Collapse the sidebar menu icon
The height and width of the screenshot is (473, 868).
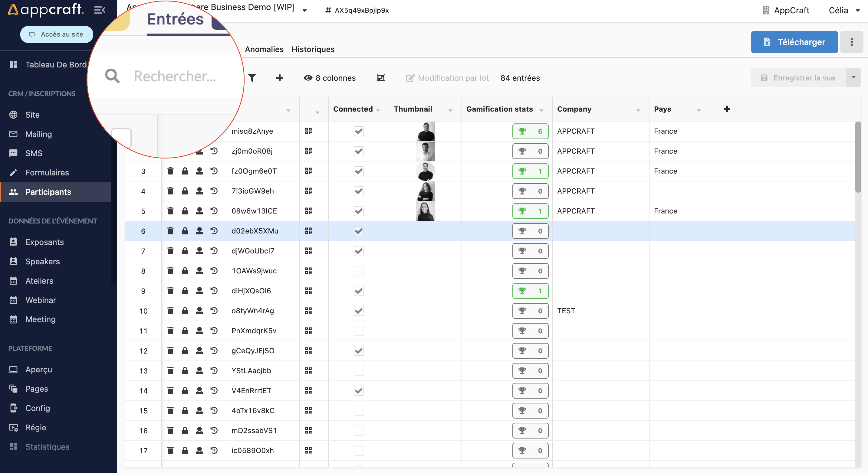(x=99, y=10)
